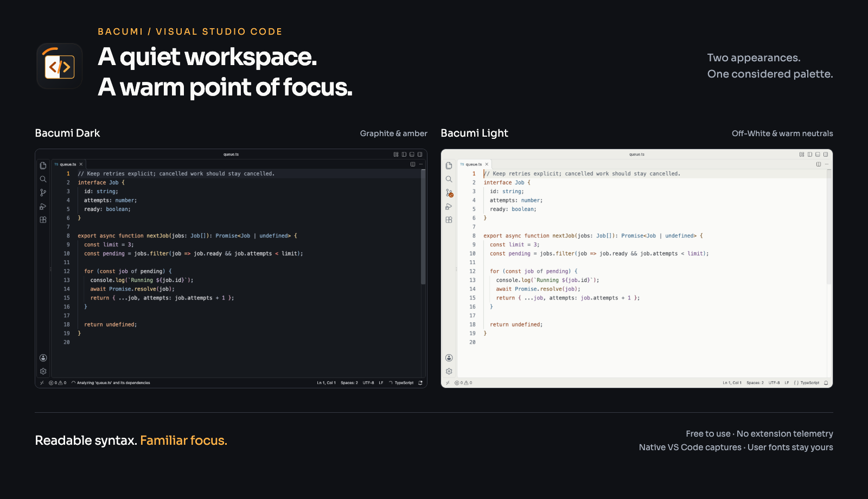This screenshot has height=499, width=868.
Task: Open More Actions ellipsis in Bacumi Dark editor
Action: [x=421, y=164]
